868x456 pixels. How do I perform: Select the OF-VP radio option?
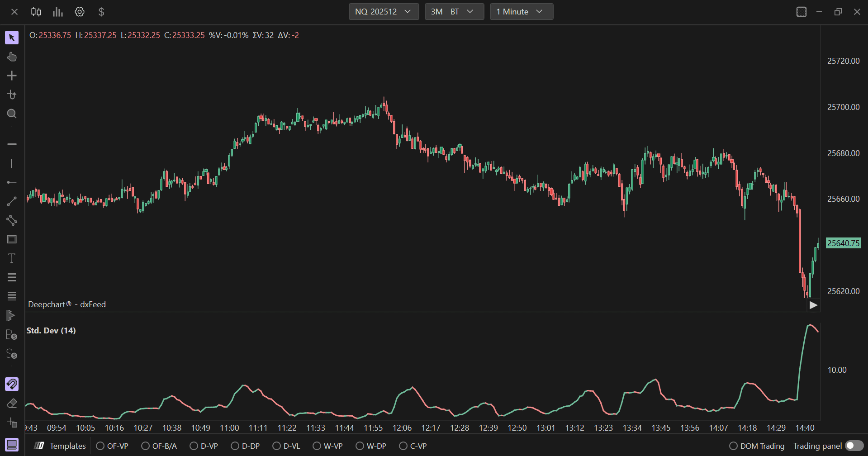tap(113, 446)
